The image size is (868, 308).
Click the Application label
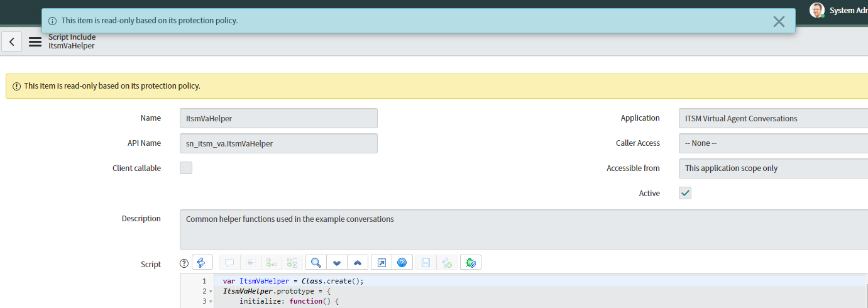click(640, 118)
